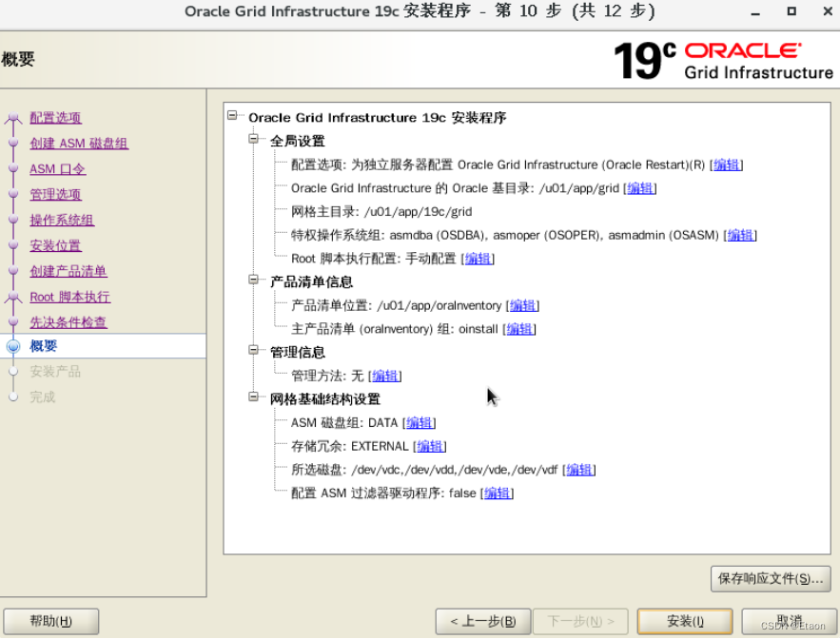Edit the Oracle 基目录 /u01/app/grid setting

pos(640,188)
